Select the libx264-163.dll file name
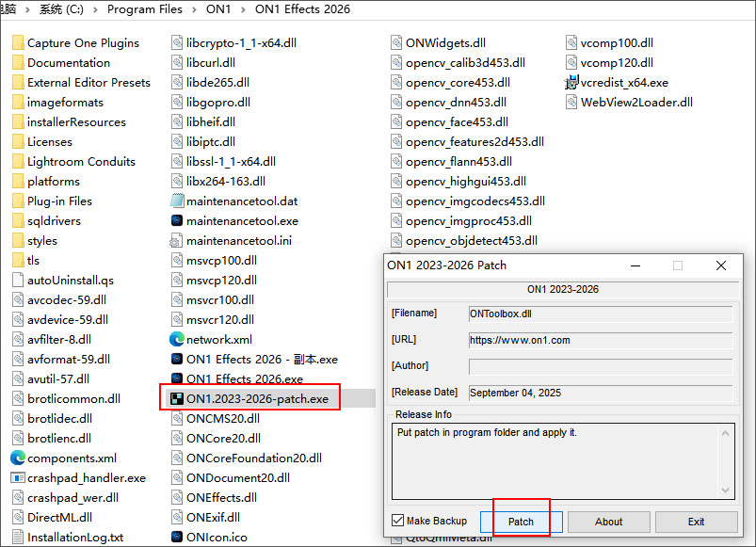Viewport: 756px width, 547px height. pyautogui.click(x=226, y=181)
